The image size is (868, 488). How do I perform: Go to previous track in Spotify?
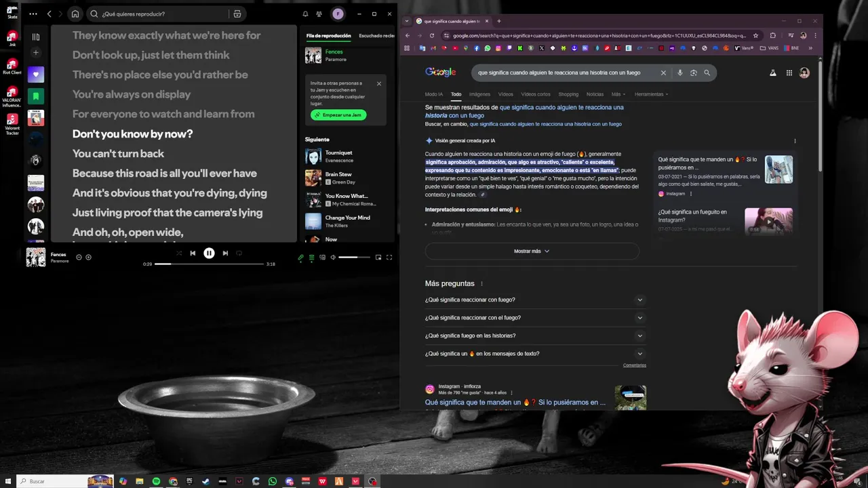[193, 253]
